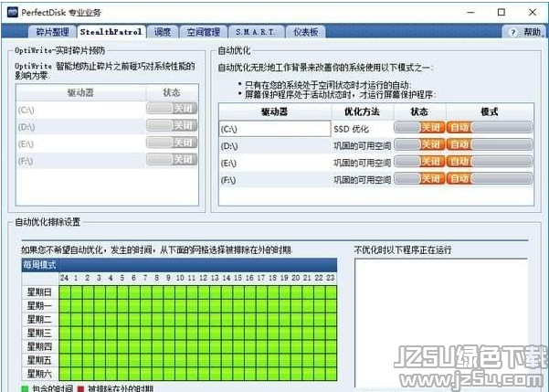Maximize the PerfectDisk window
This screenshot has width=549, height=392.
[x=501, y=12]
